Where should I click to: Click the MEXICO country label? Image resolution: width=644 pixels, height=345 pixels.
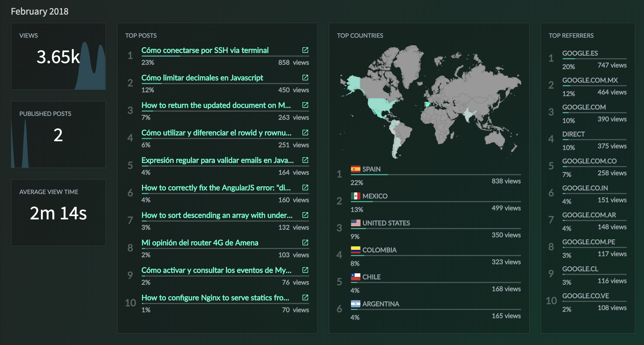point(375,196)
